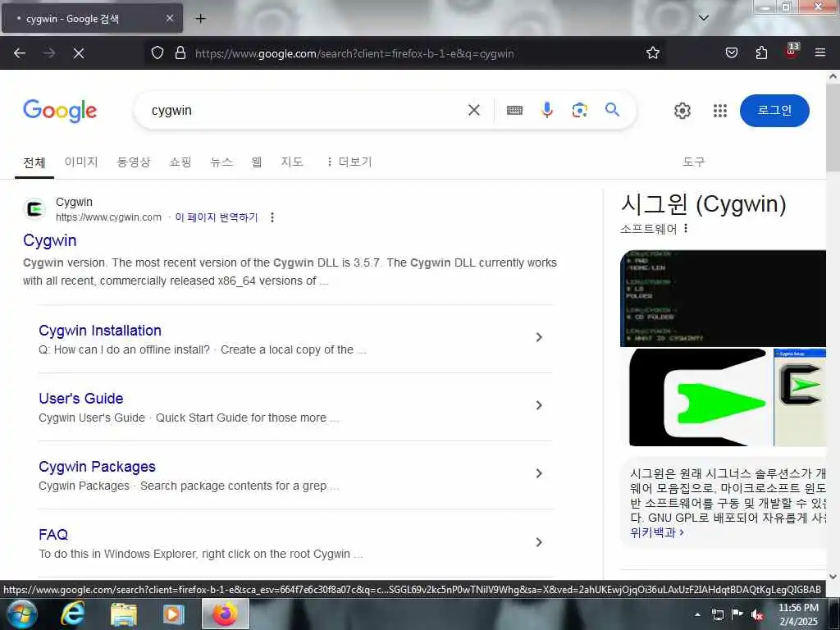Viewport: 840px width, 630px height.
Task: Open the Action Center flag icon
Action: pos(737,614)
